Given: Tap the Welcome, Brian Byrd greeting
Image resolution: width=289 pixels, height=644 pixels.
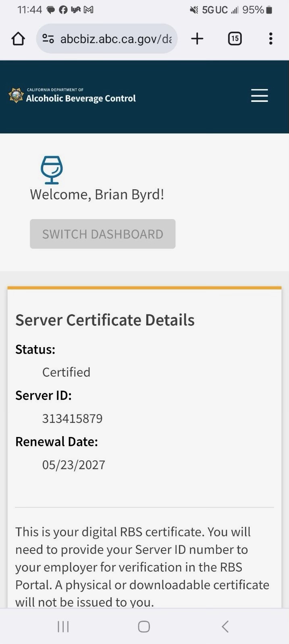Looking at the screenshot, I should coord(97,195).
